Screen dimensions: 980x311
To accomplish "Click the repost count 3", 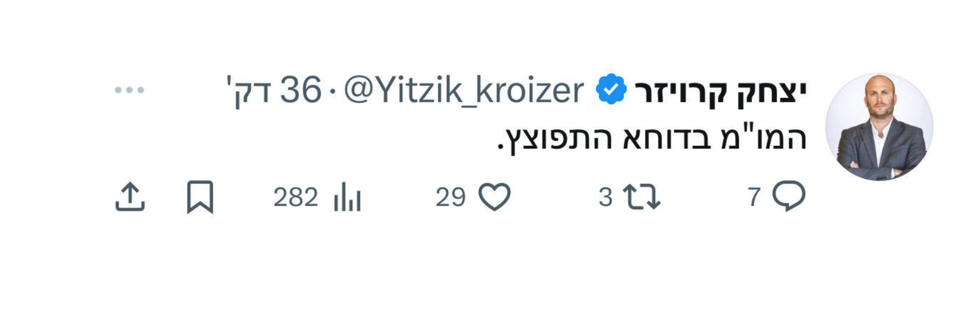I will click(x=605, y=197).
